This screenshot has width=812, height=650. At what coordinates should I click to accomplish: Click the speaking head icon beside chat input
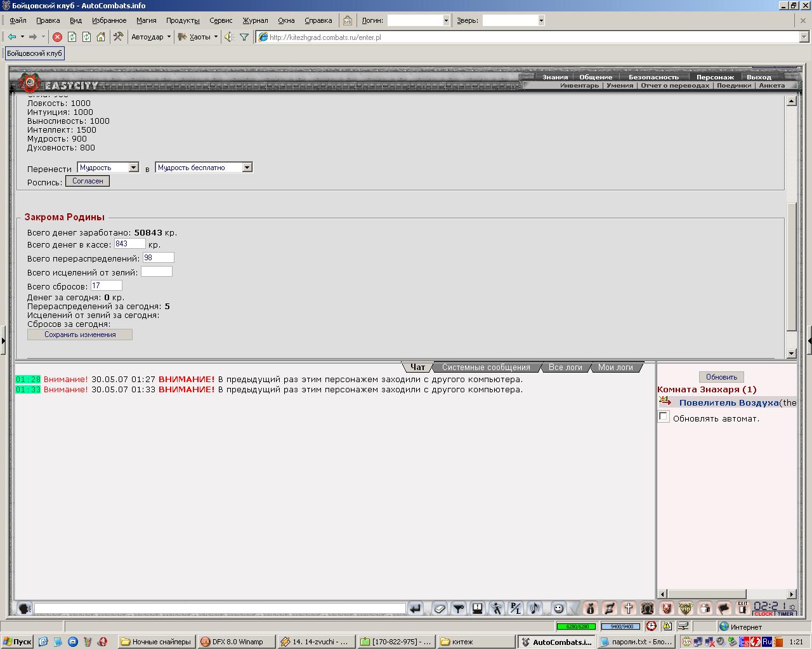point(25,608)
